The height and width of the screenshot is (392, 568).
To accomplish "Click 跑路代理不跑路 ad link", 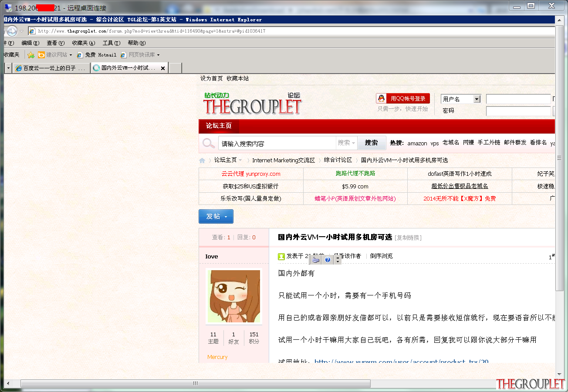I will coord(355,173).
